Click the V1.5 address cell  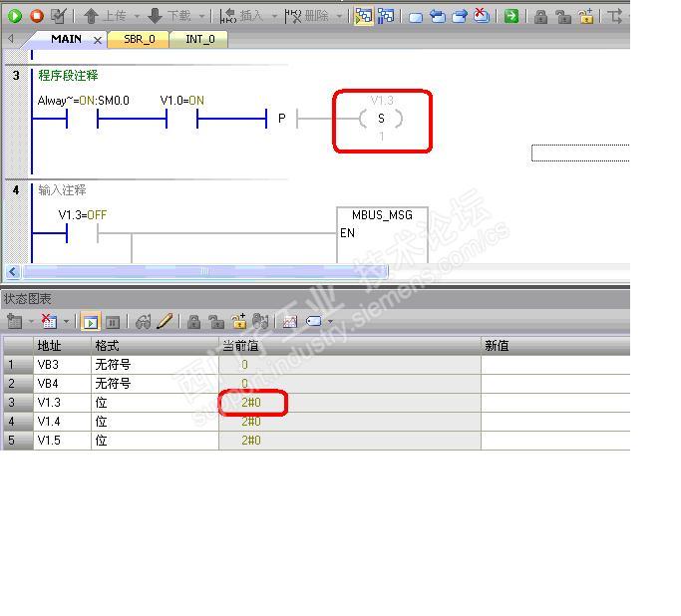tap(62, 441)
